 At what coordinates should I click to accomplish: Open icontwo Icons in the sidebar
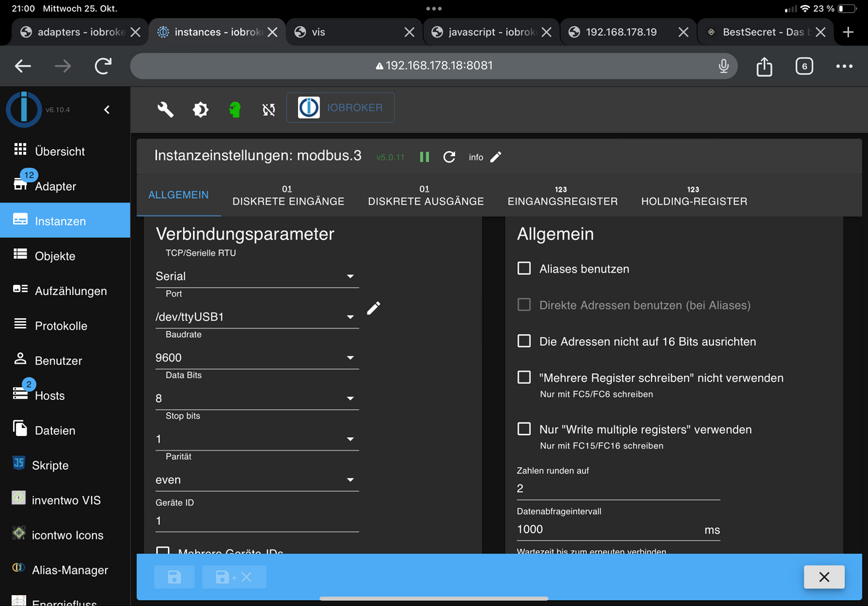[x=65, y=534]
